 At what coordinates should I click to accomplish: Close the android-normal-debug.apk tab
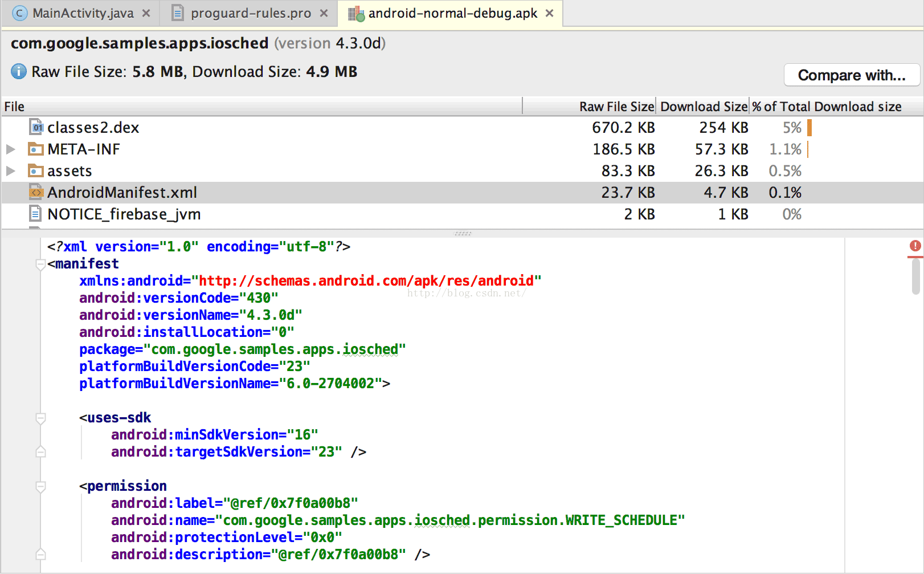550,13
